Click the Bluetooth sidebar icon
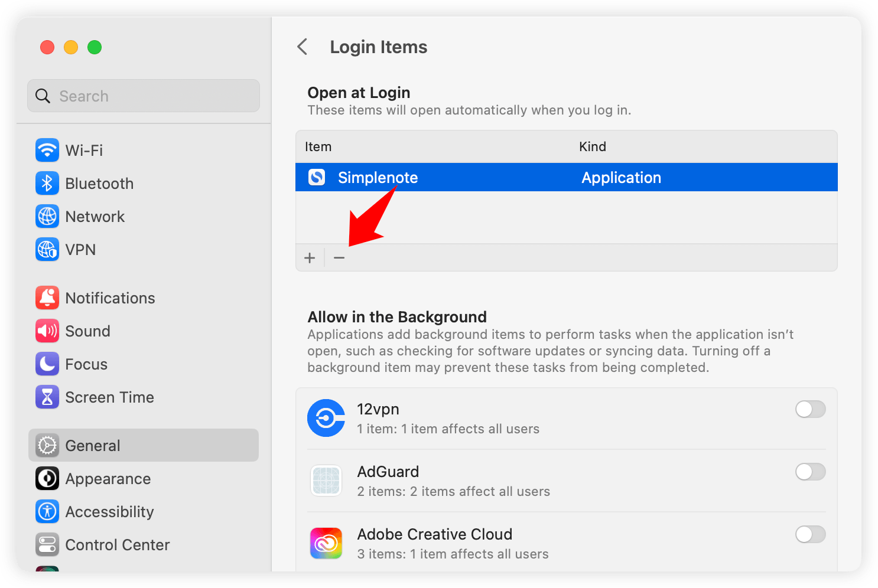Image resolution: width=878 pixels, height=588 pixels. point(47,183)
